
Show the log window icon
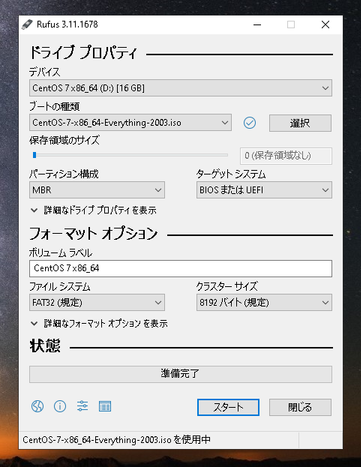click(x=105, y=406)
